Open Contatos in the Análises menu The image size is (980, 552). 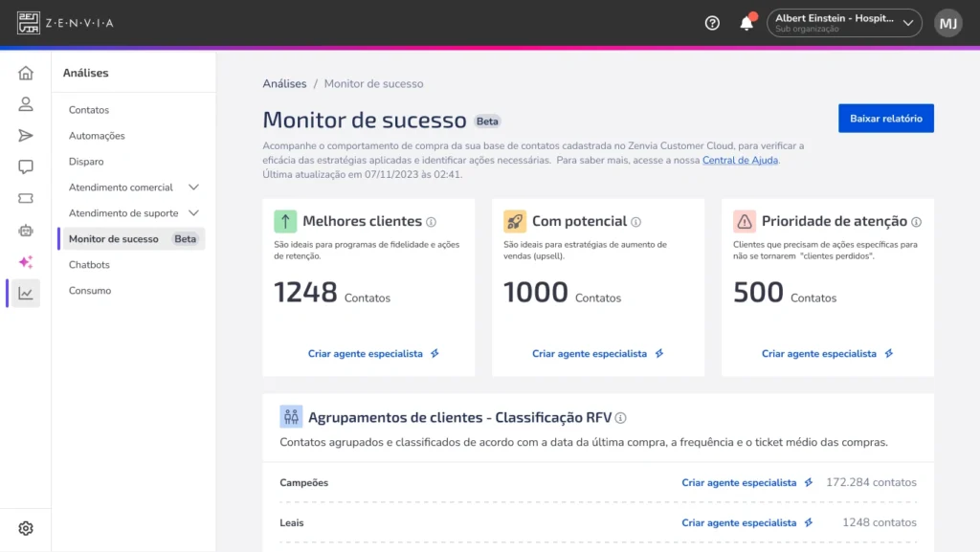click(89, 110)
